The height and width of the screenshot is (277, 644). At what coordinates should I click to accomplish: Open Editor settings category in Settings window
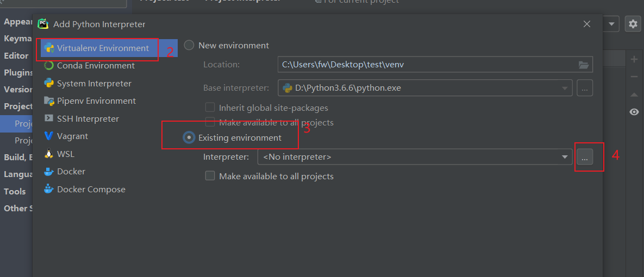[x=16, y=55]
